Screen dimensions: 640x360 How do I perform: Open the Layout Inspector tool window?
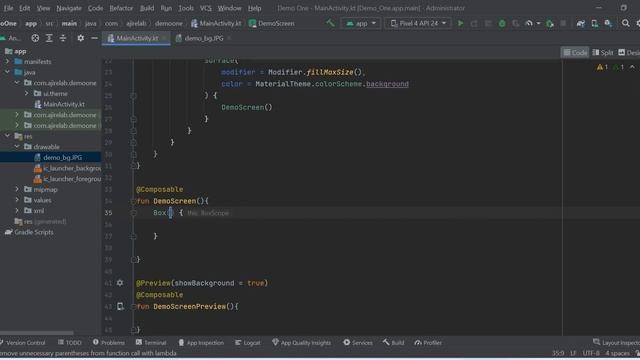[616, 342]
